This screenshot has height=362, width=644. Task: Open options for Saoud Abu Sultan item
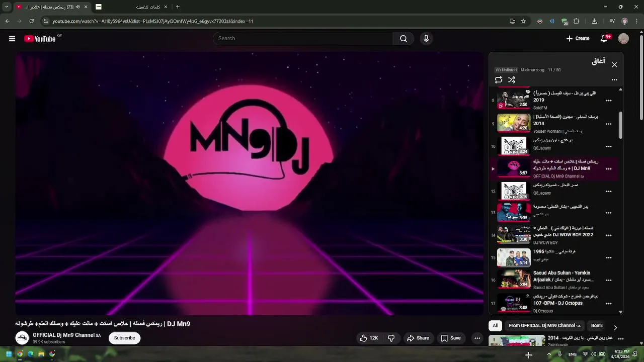[609, 280]
